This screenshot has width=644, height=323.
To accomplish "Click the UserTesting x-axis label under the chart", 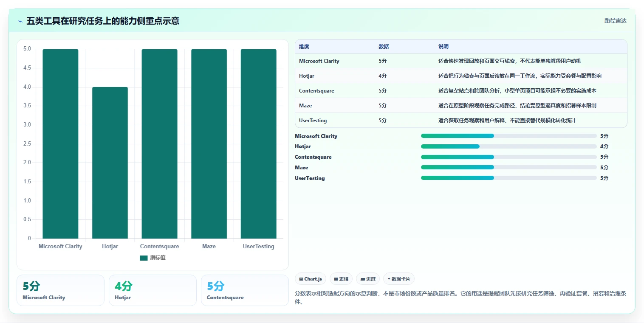I will (259, 246).
